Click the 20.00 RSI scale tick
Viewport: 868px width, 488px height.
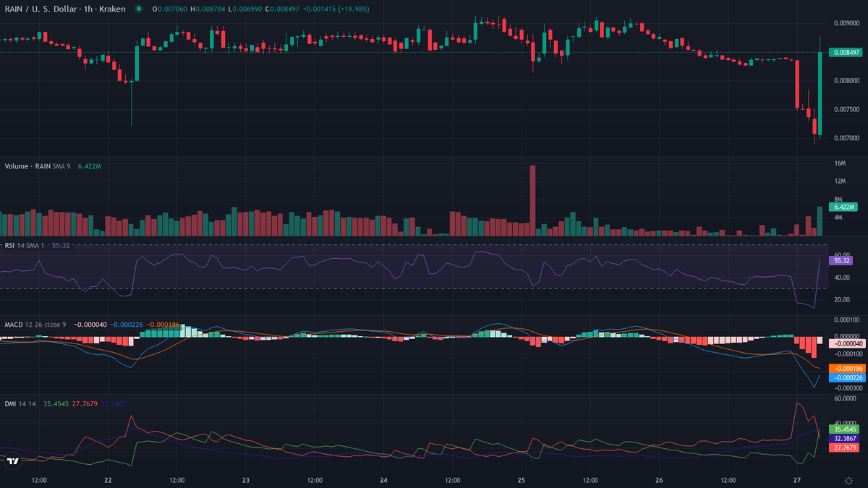[841, 299]
